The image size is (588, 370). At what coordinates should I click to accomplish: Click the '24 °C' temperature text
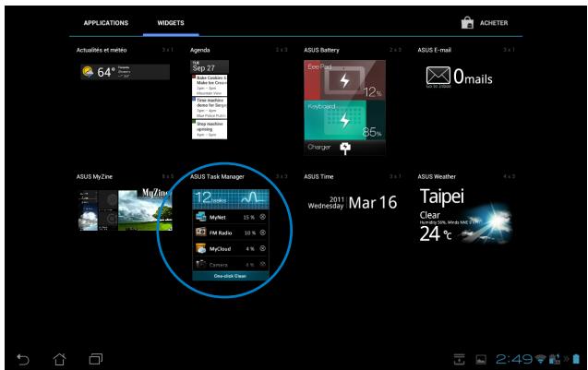point(436,234)
